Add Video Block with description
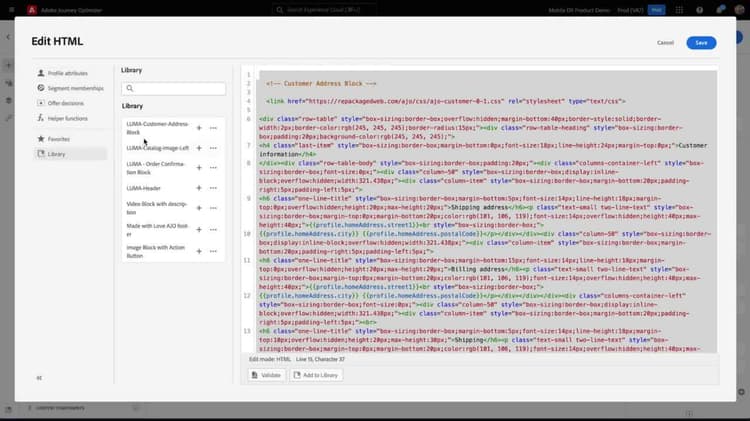Viewport: 750px width, 421px height. click(x=199, y=208)
